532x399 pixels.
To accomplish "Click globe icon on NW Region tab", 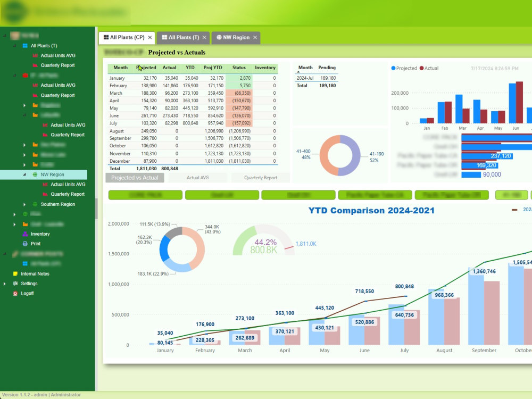I will coord(219,37).
